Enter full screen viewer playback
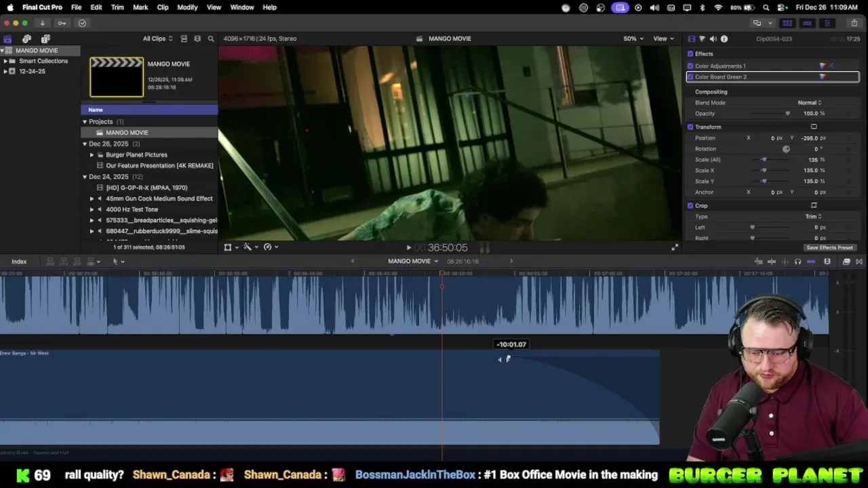The height and width of the screenshot is (488, 868). click(x=674, y=247)
